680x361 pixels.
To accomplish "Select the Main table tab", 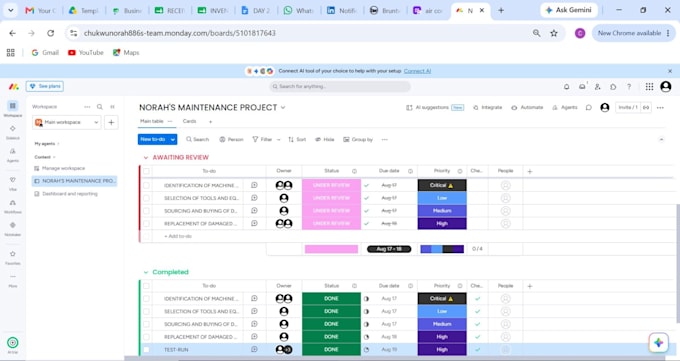I will point(152,121).
